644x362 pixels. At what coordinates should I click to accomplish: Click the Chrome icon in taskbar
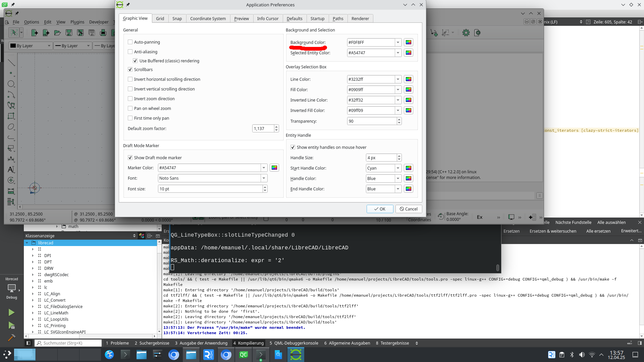point(174,355)
